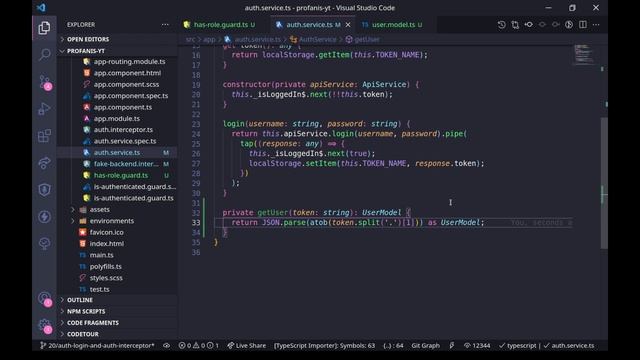Viewport: 640px width, 360px height.
Task: Open Manage gear icon in activity bar
Action: point(45,326)
